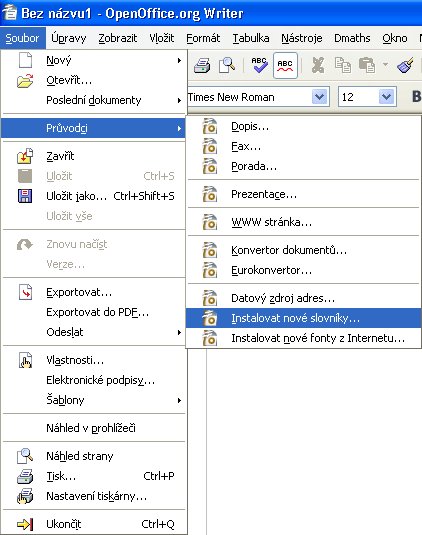The width and height of the screenshot is (422, 535).
Task: Click the Copy toolbar icon
Action: [x=343, y=65]
